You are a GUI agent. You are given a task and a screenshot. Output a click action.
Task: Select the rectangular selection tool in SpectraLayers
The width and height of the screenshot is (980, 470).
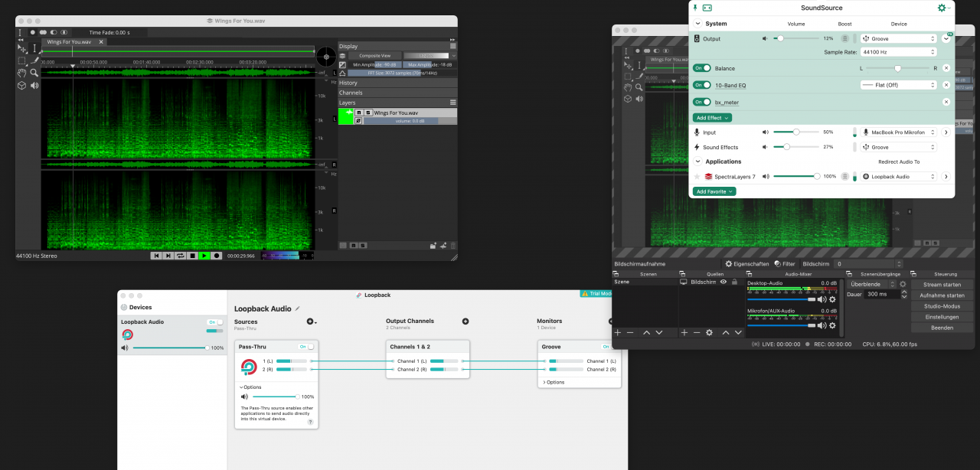pos(22,60)
